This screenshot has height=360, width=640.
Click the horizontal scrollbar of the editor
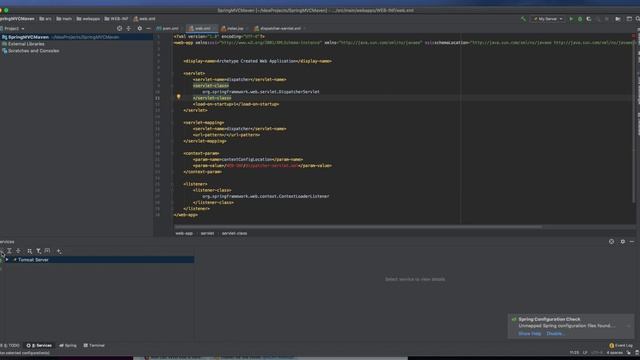click(358, 227)
